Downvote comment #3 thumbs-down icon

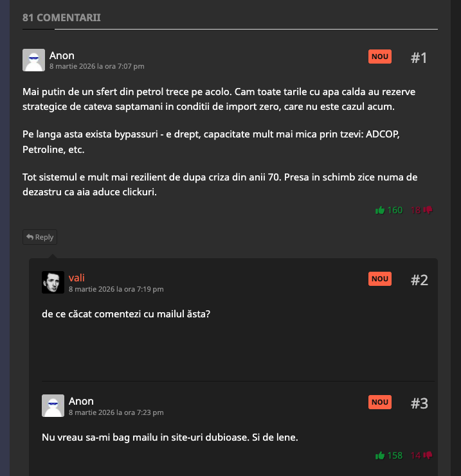428,455
